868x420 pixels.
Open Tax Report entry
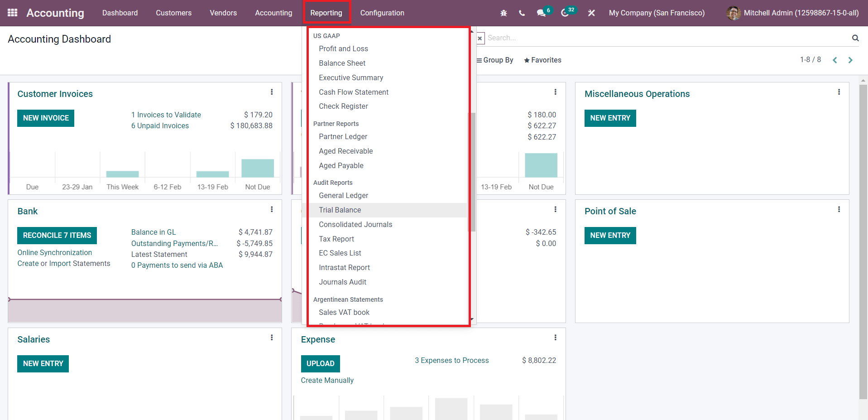click(x=336, y=239)
